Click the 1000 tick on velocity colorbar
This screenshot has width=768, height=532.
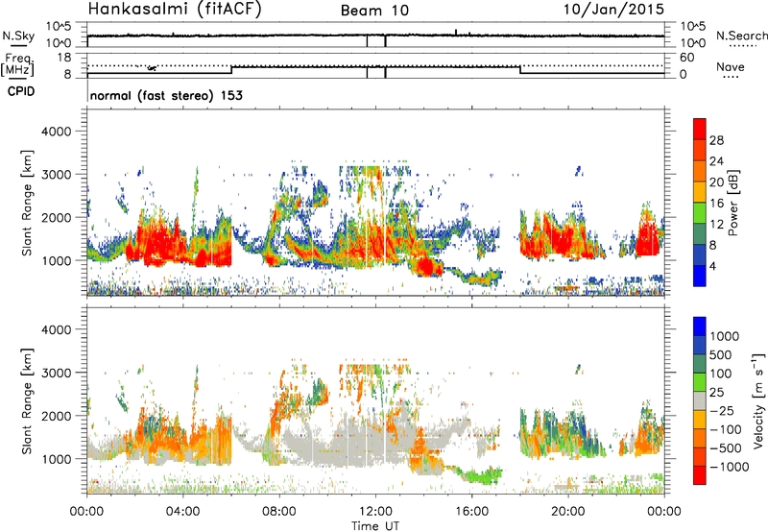point(725,336)
